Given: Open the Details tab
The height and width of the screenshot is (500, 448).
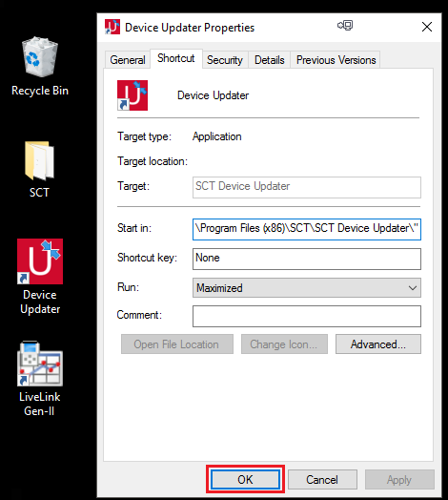Looking at the screenshot, I should [x=270, y=60].
